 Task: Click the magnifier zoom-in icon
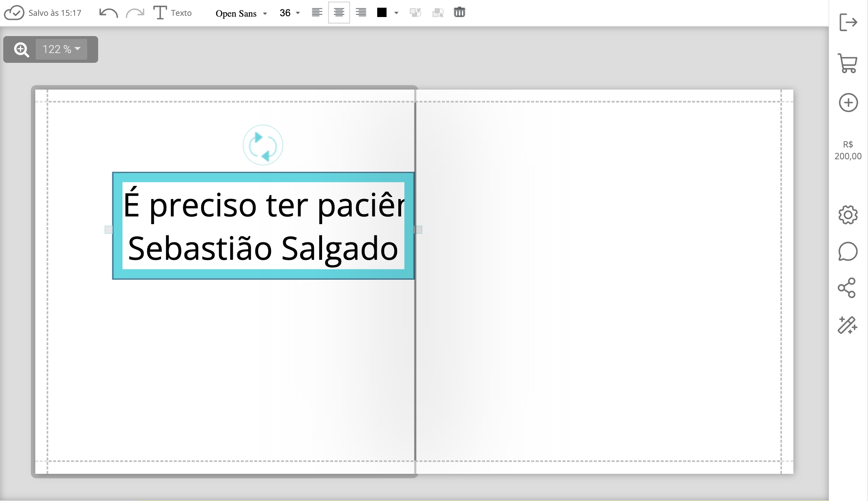pyautogui.click(x=21, y=49)
